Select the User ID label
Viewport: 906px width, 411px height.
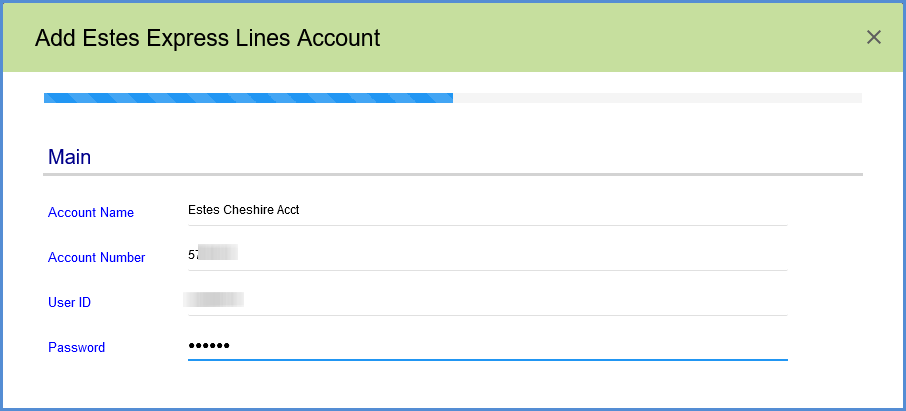pos(70,302)
